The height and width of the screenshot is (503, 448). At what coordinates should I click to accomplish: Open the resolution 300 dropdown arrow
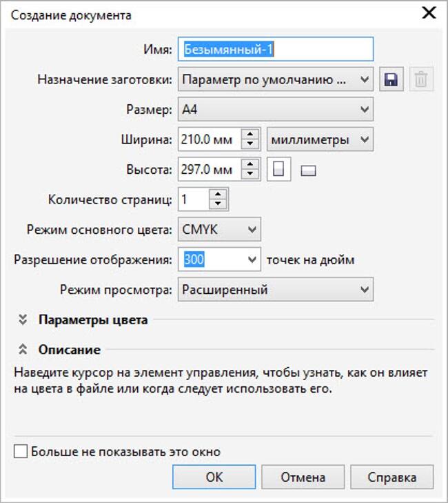251,260
